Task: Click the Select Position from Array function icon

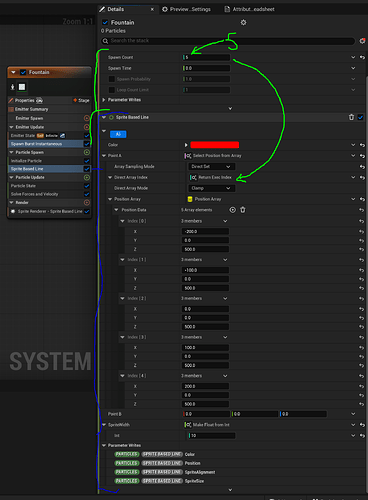Action: click(x=188, y=156)
